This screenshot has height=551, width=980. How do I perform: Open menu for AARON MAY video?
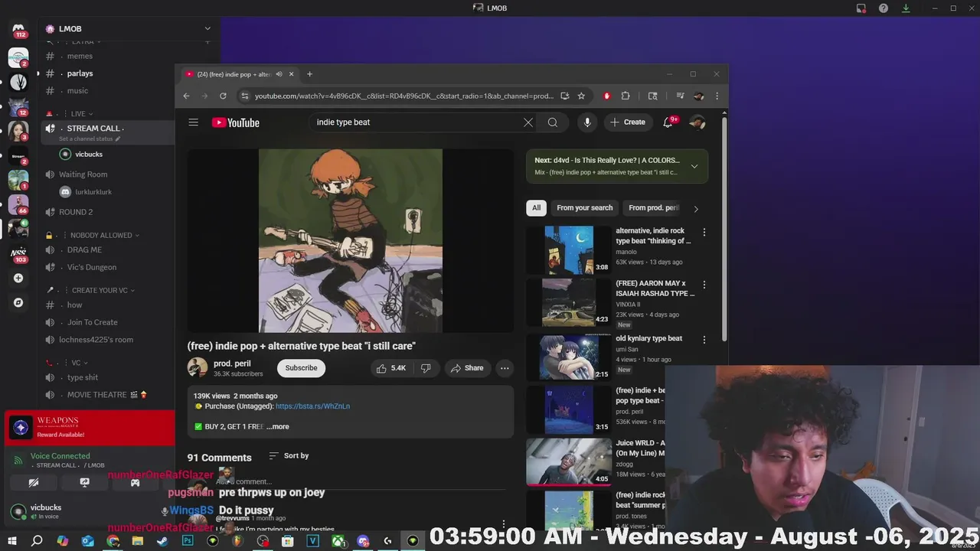(704, 285)
